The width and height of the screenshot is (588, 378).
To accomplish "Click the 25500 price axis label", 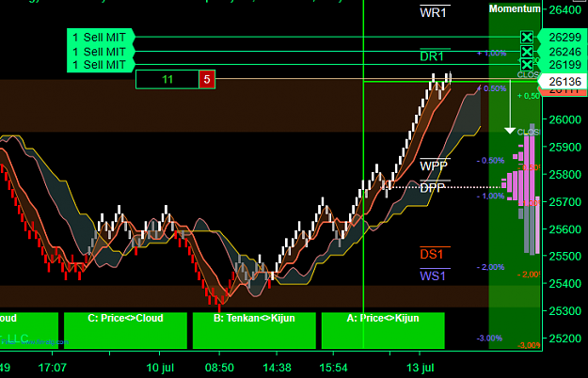I will coord(565,257).
